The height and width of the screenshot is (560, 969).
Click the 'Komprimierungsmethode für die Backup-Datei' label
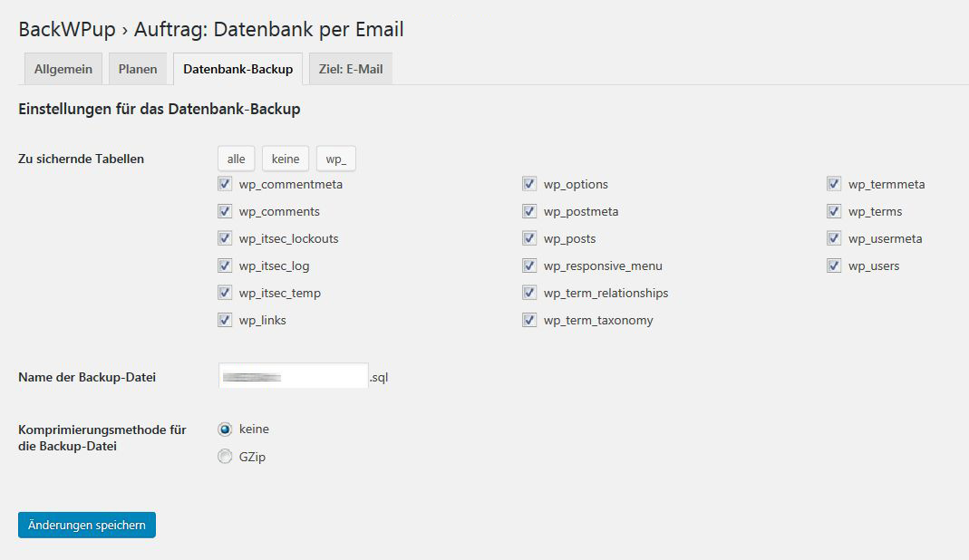[102, 438]
